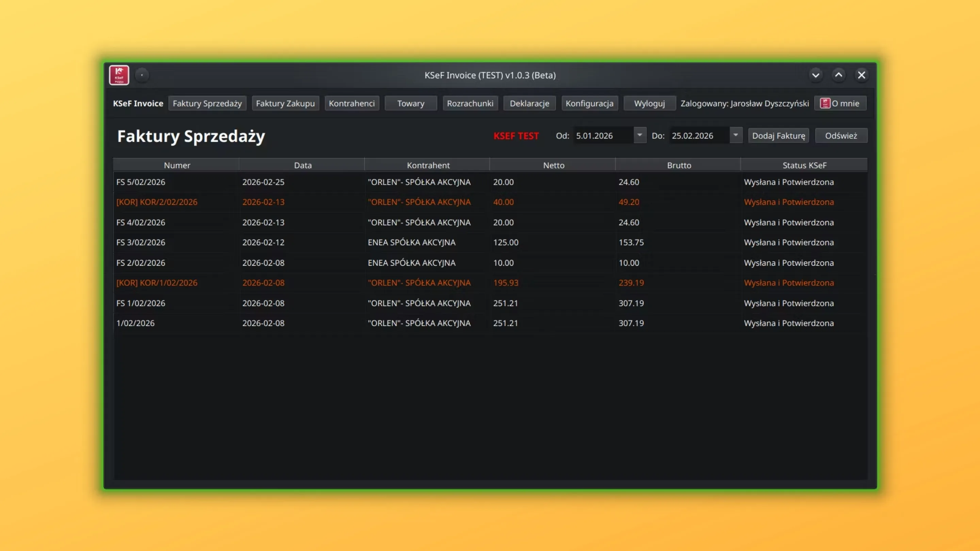Click the small round icon next to the app logo

[142, 74]
